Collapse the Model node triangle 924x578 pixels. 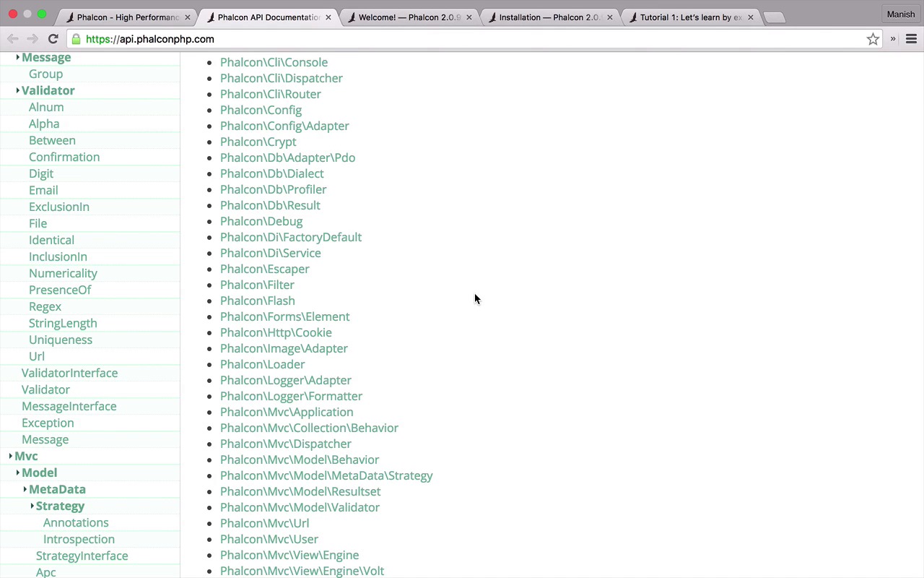click(17, 473)
